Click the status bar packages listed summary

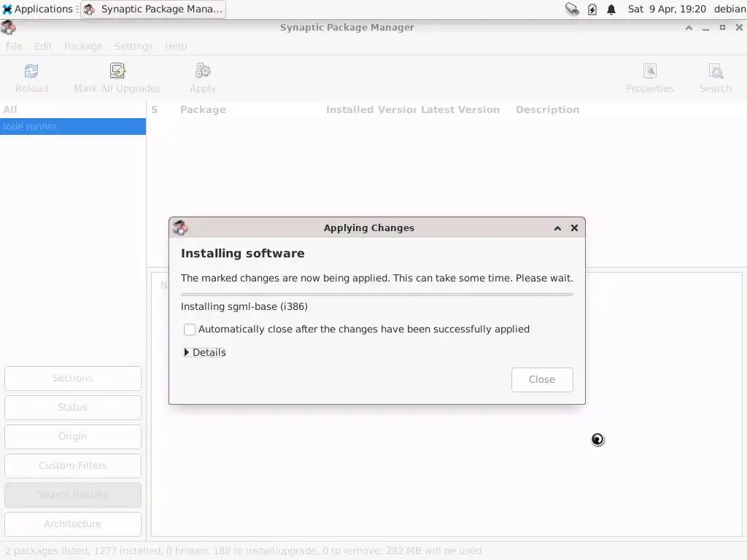(x=243, y=551)
